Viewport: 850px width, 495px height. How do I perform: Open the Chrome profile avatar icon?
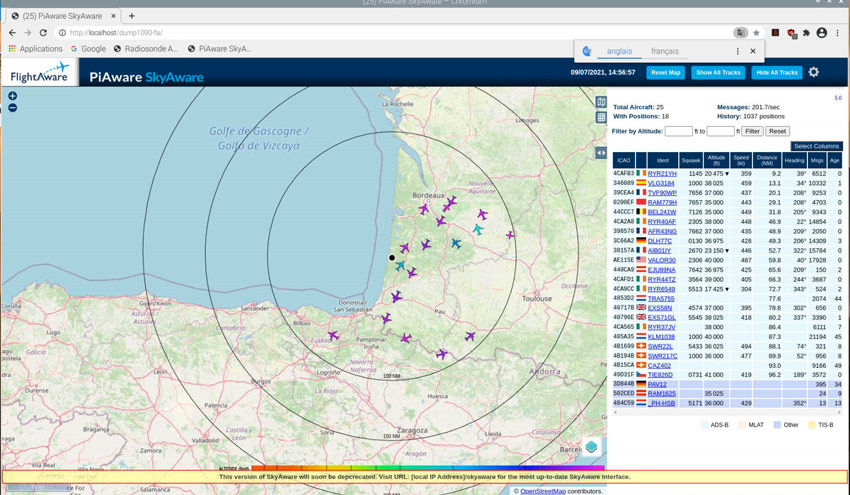822,33
